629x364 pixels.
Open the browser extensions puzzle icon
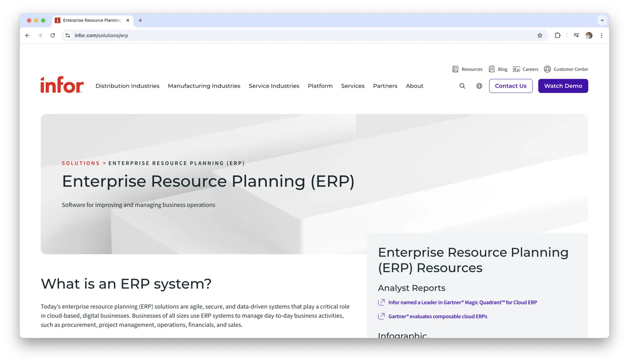tap(557, 35)
